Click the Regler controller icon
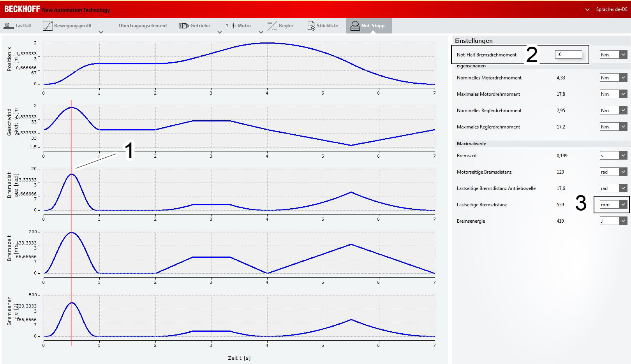Viewport: 631px width, 364px height. 272,26
